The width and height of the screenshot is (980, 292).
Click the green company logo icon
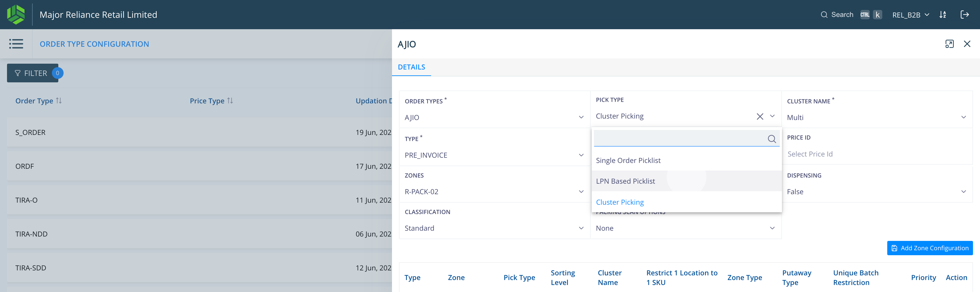coord(15,15)
